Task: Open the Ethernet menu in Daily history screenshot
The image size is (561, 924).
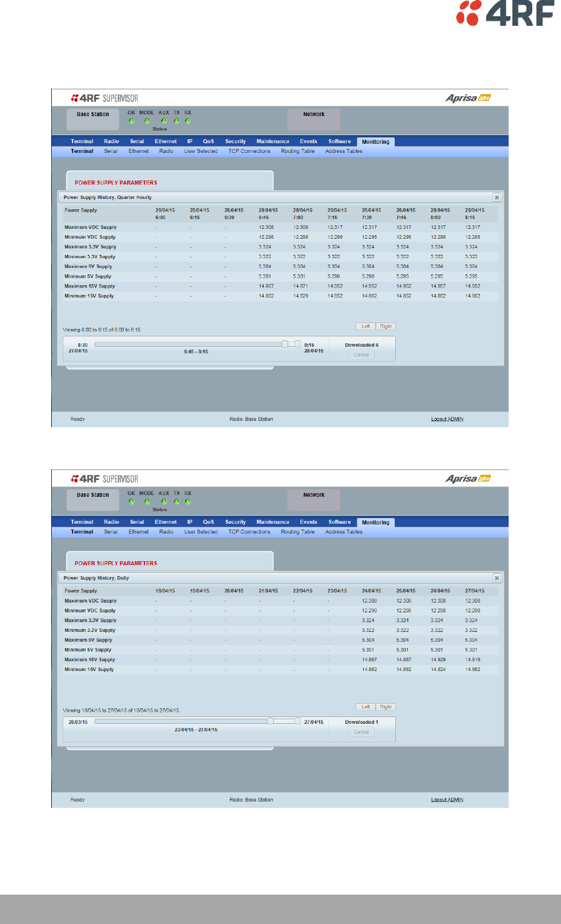Action: (x=166, y=522)
